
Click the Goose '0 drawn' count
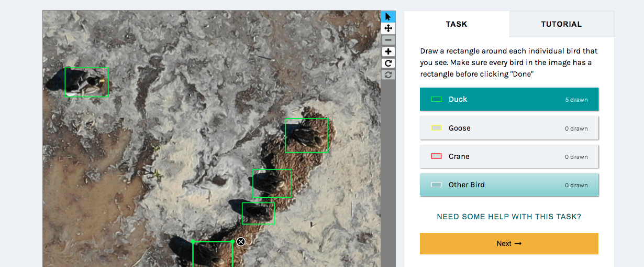(x=576, y=129)
